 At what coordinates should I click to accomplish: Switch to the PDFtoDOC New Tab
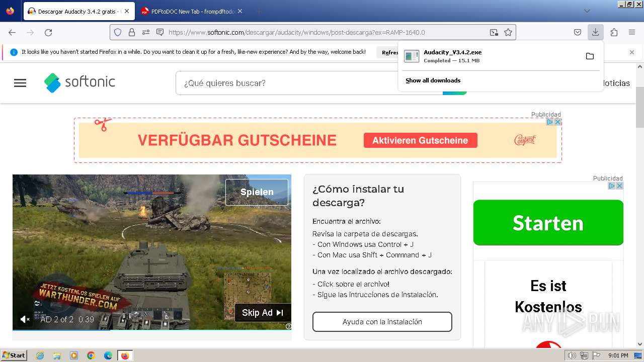click(192, 11)
